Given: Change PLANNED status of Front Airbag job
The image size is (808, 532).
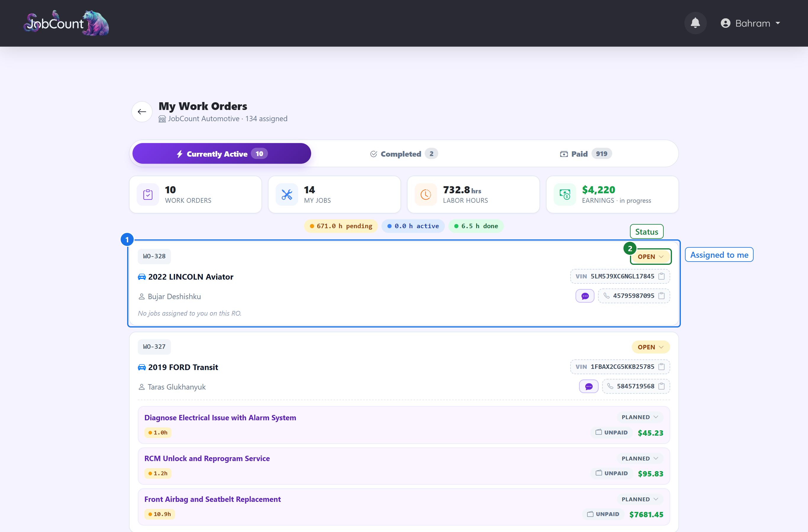Looking at the screenshot, I should 640,499.
